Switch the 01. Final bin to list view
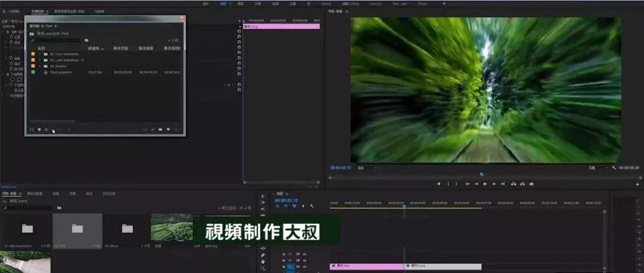This screenshot has width=644, height=273. coord(32,130)
